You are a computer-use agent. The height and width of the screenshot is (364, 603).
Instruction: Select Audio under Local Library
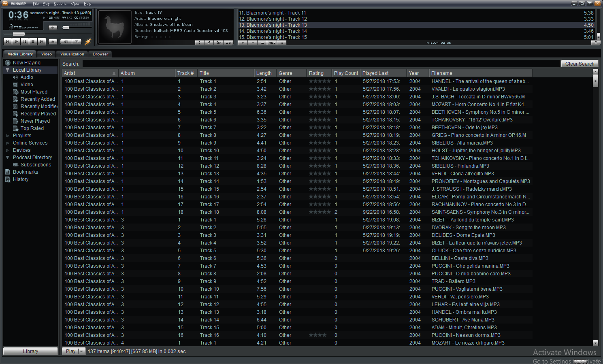coord(27,77)
